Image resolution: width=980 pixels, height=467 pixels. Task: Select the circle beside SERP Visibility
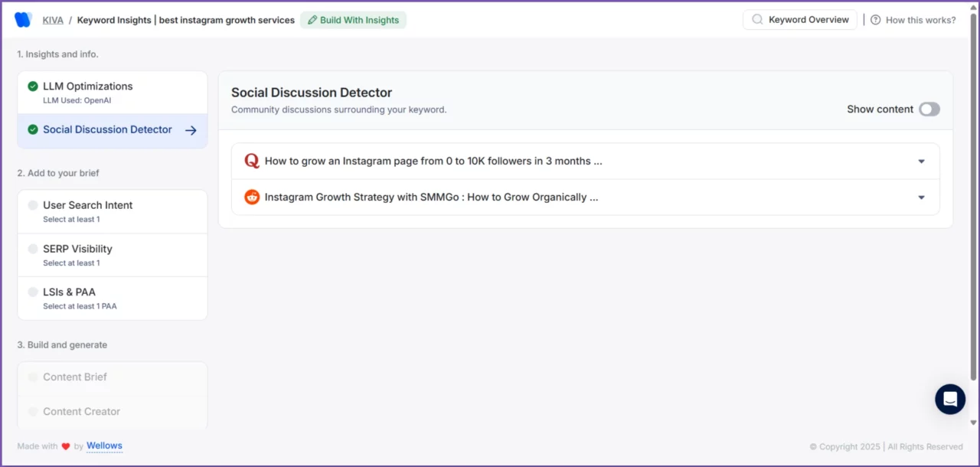pyautogui.click(x=32, y=249)
